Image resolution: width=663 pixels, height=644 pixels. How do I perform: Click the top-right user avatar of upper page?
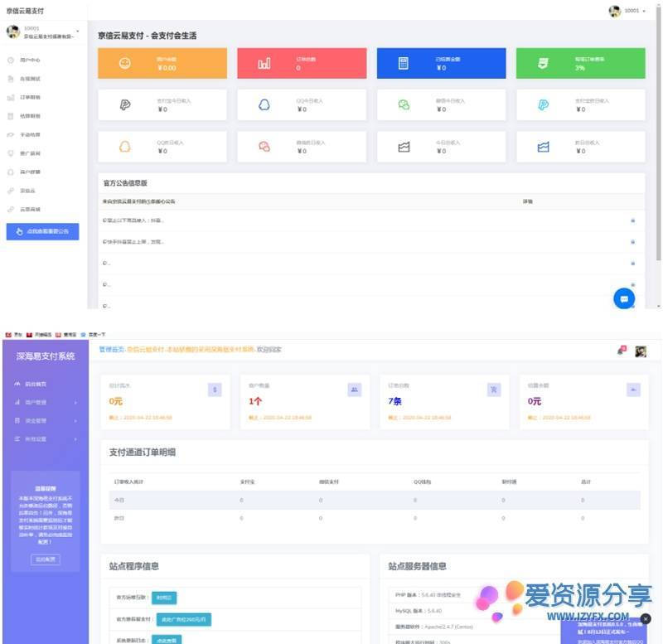click(614, 11)
